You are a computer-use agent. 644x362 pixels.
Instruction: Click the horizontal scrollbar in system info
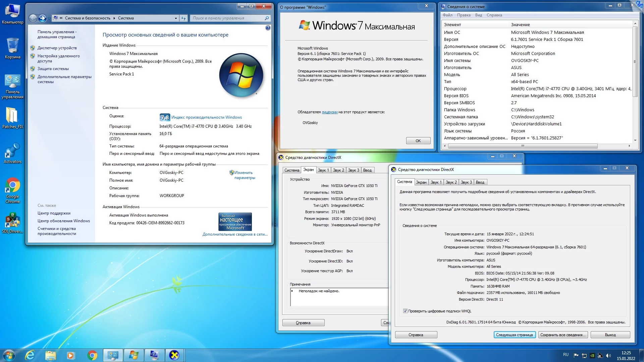[x=522, y=146]
